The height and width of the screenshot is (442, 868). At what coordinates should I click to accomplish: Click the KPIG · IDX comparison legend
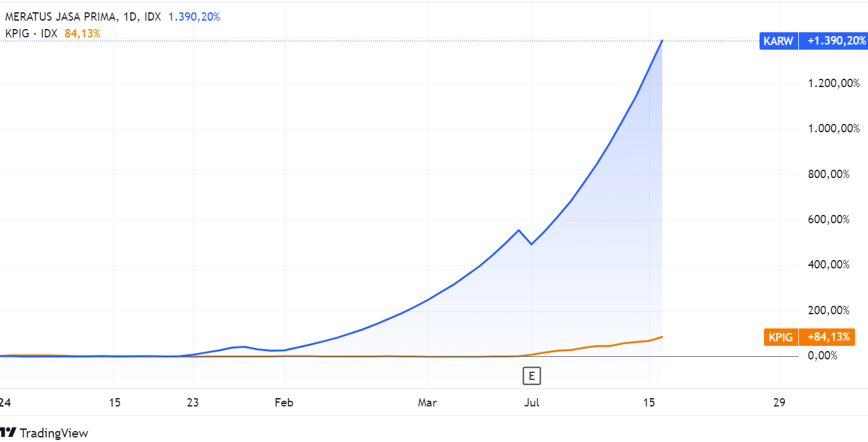click(x=32, y=34)
